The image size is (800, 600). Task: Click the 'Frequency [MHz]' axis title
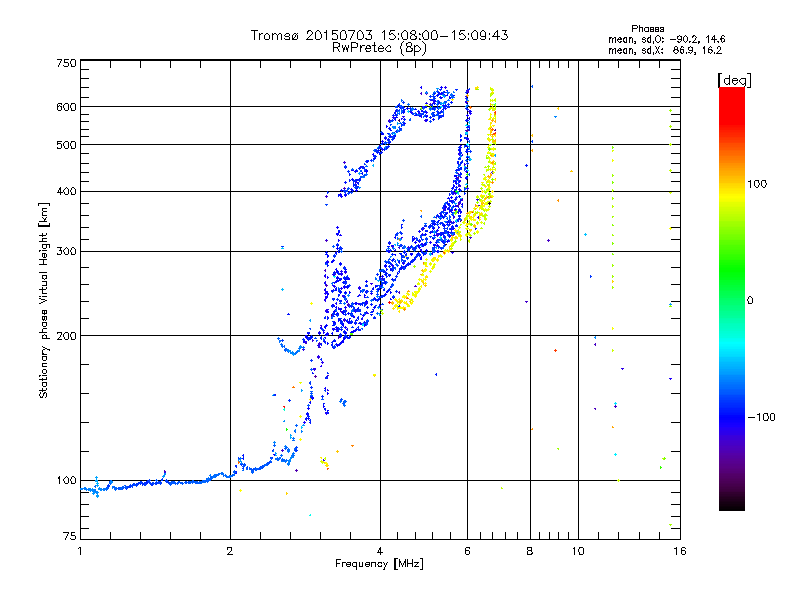pyautogui.click(x=379, y=564)
